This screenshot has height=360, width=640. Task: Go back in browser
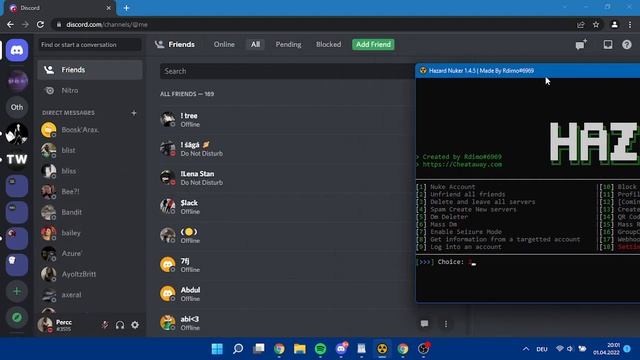click(x=10, y=24)
